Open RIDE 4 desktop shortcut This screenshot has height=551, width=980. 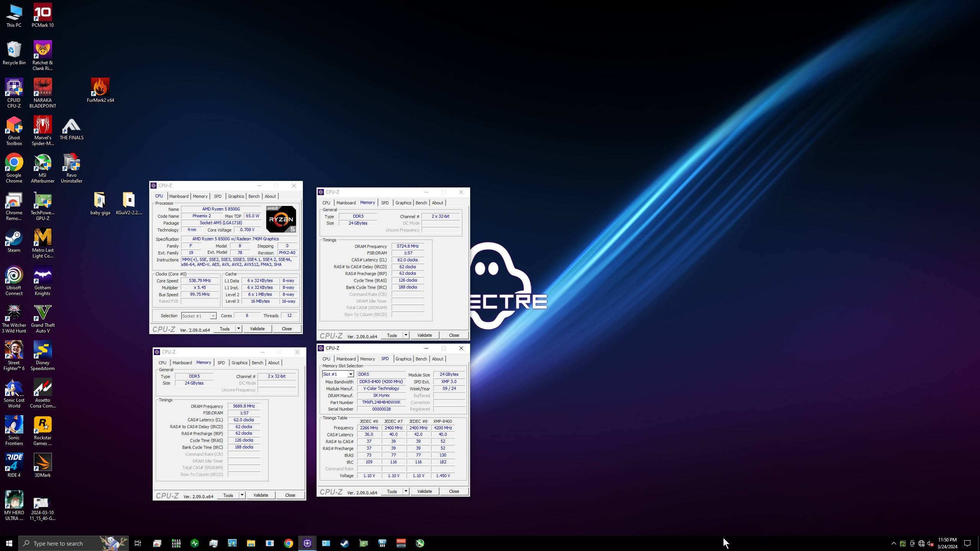click(14, 465)
